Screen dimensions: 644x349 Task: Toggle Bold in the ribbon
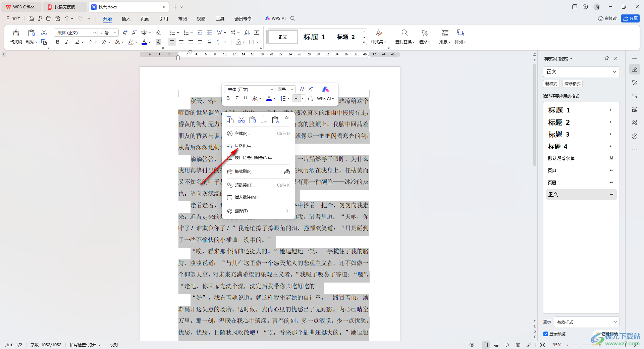pyautogui.click(x=58, y=42)
